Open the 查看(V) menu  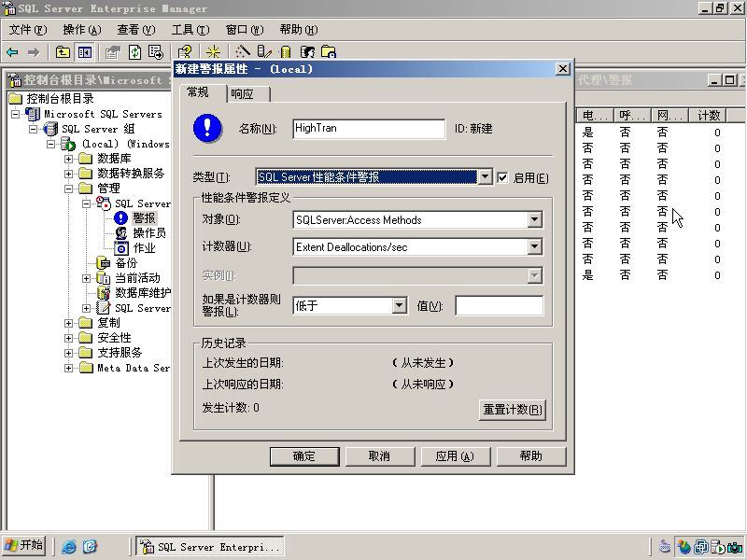pyautogui.click(x=136, y=30)
